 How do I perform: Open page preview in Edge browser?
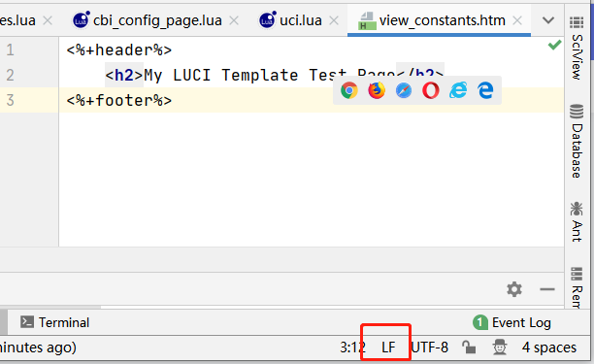coord(485,90)
